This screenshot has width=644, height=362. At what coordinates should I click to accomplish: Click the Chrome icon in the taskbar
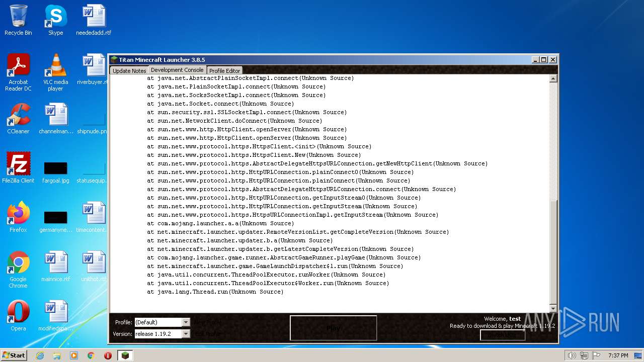(x=91, y=355)
